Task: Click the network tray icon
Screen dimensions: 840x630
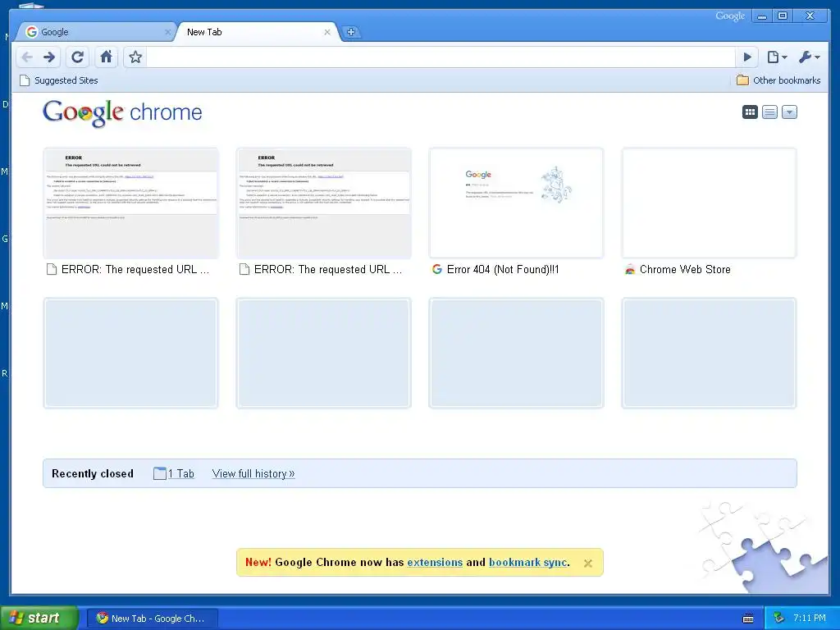Action: (x=779, y=619)
